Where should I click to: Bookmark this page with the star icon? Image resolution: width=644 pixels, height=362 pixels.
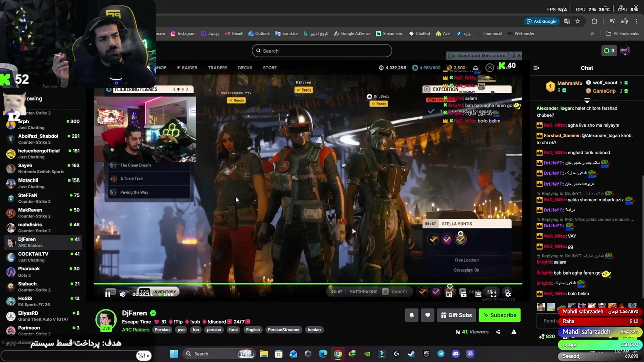coord(578,21)
